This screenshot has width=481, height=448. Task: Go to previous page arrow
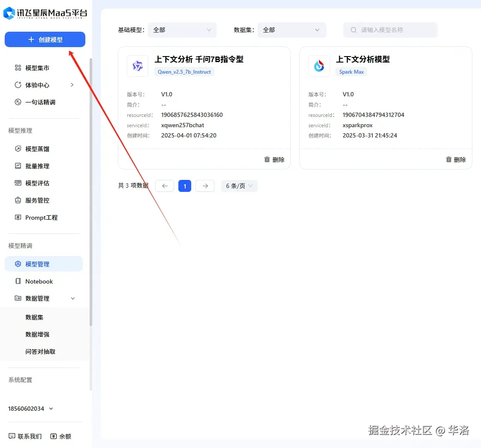pyautogui.click(x=165, y=186)
